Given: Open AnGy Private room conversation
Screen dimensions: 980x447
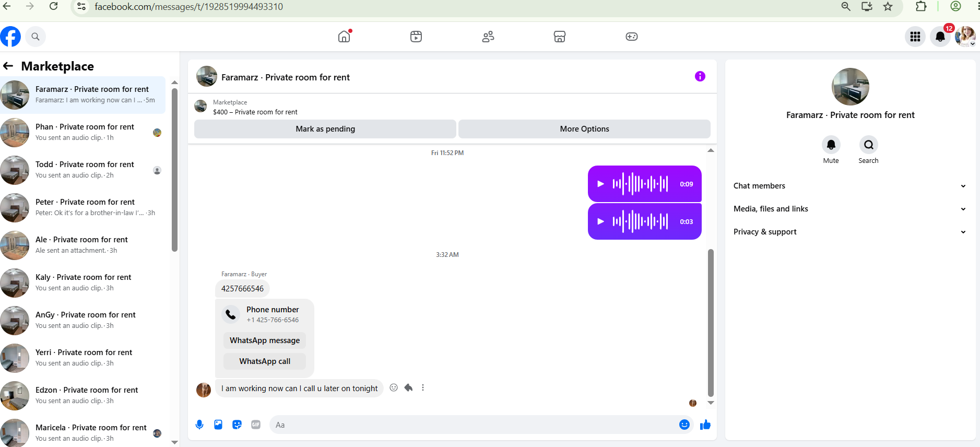Looking at the screenshot, I should [x=82, y=320].
